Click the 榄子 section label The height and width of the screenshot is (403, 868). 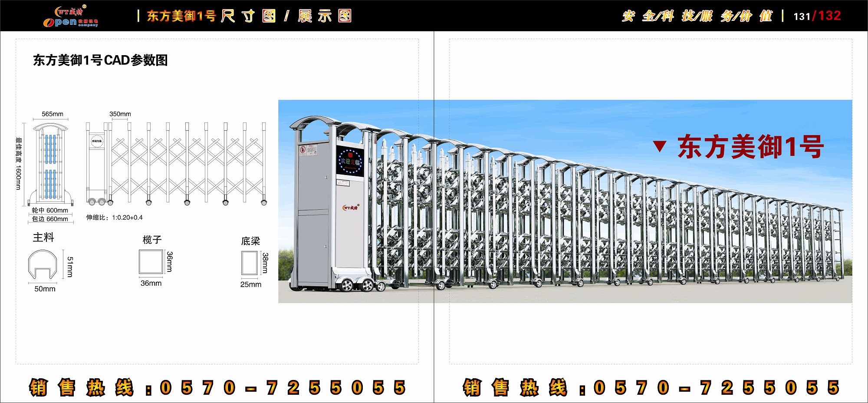(x=152, y=239)
